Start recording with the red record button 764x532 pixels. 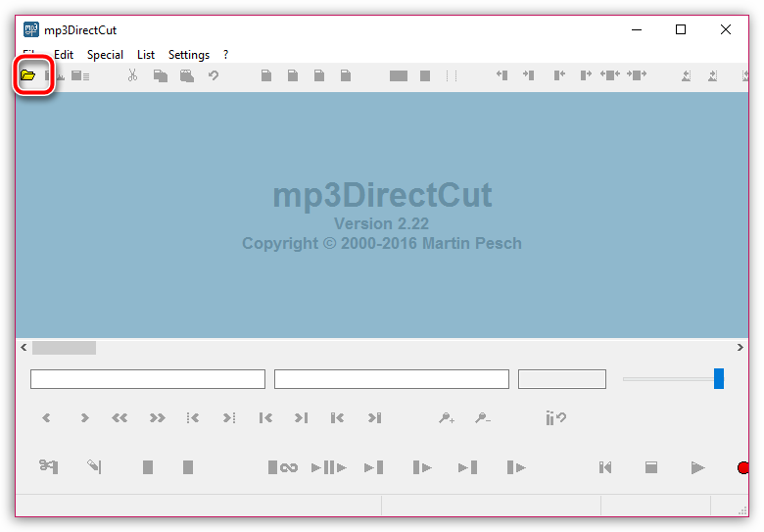click(x=743, y=467)
